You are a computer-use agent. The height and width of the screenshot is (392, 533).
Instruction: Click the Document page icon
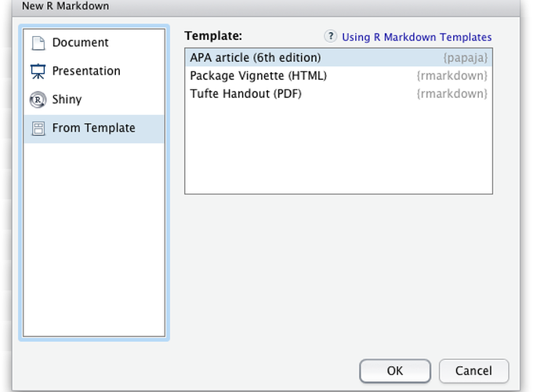[38, 43]
